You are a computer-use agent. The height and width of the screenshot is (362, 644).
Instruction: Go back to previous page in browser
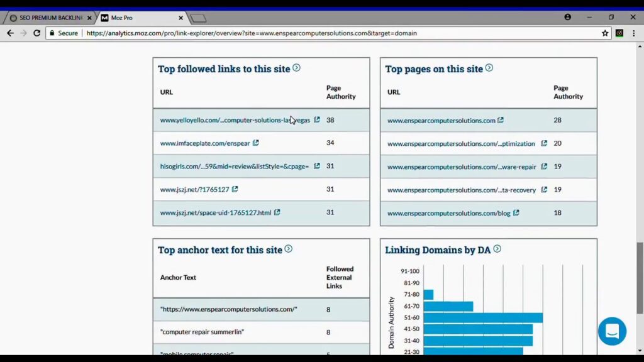click(10, 33)
